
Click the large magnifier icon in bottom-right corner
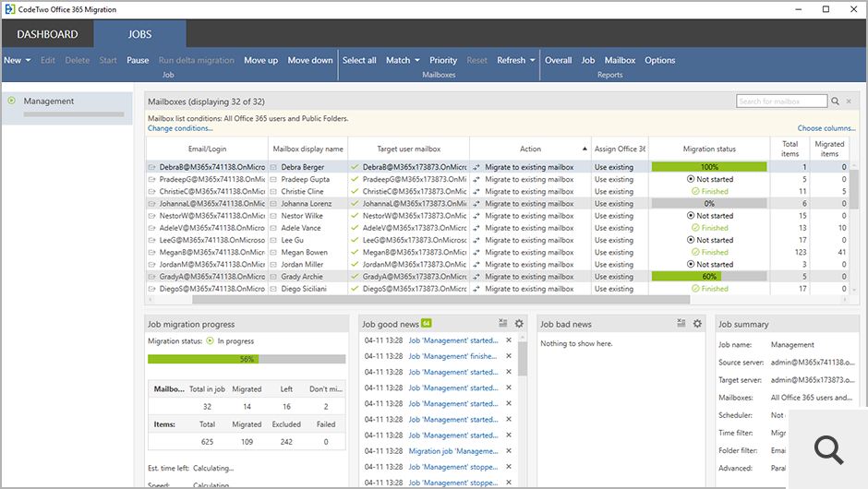click(x=829, y=449)
